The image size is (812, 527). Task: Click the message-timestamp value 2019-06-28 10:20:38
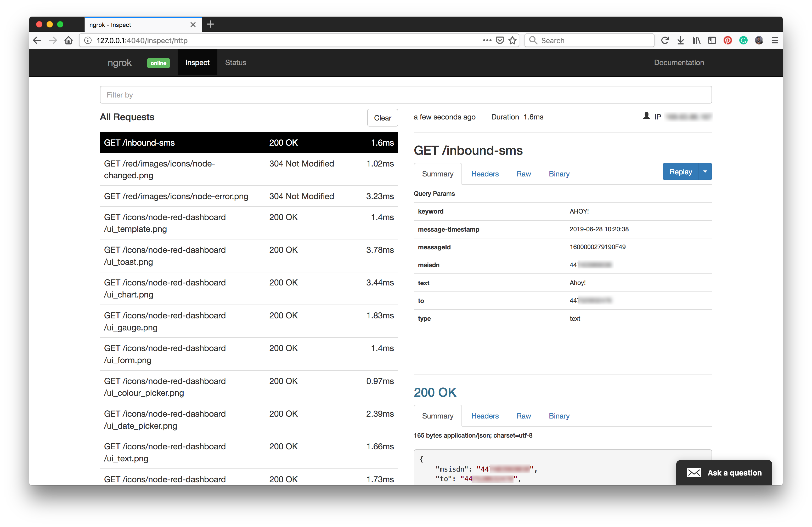599,229
